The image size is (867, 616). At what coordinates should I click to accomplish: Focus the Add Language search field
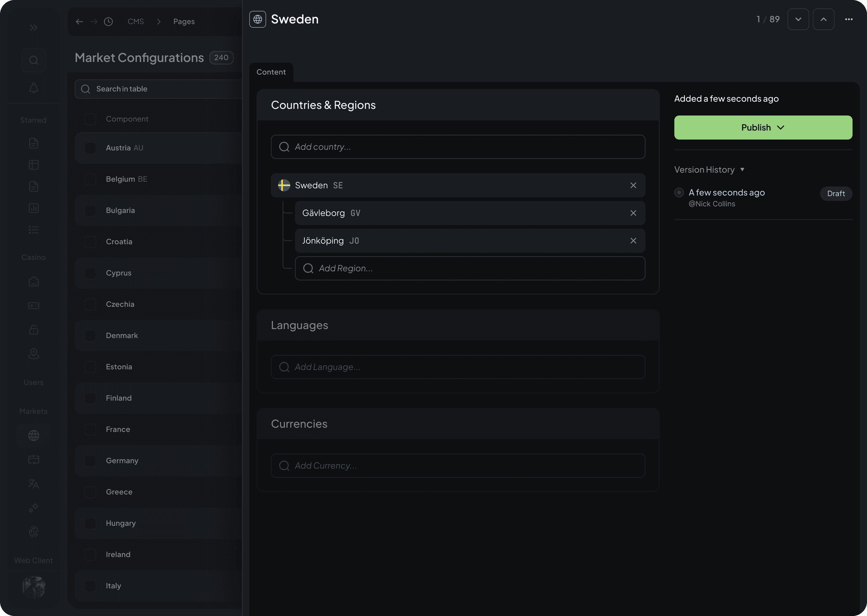pyautogui.click(x=457, y=367)
